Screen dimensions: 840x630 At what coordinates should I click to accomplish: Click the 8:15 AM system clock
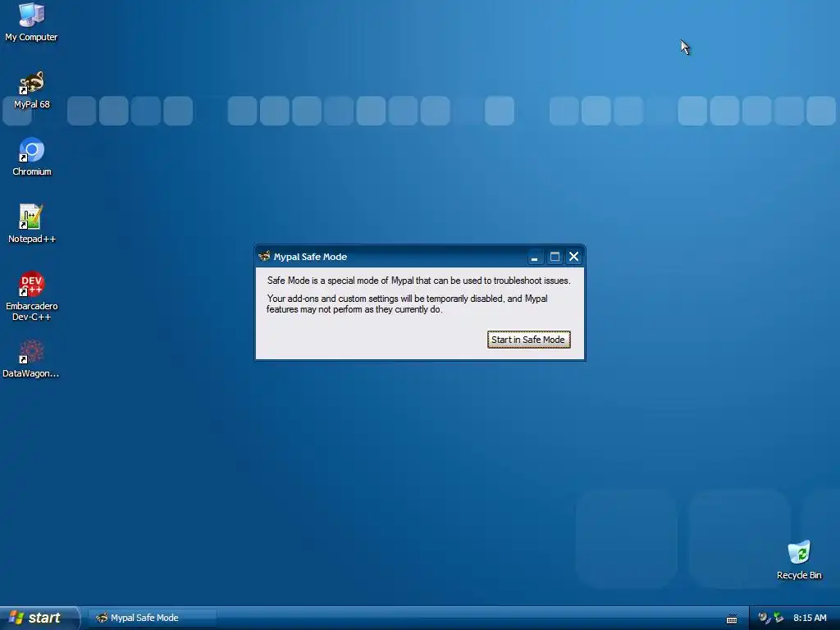810,618
